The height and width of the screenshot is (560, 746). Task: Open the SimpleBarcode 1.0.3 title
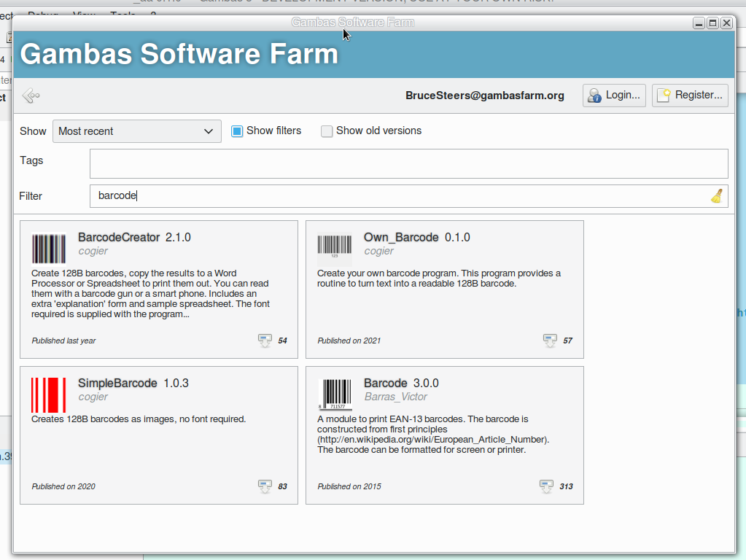point(117,383)
